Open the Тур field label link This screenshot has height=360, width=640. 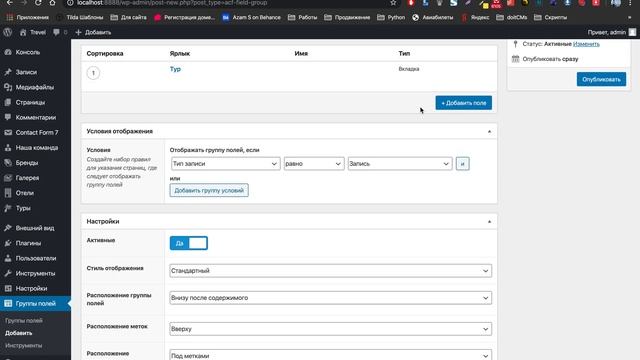175,69
